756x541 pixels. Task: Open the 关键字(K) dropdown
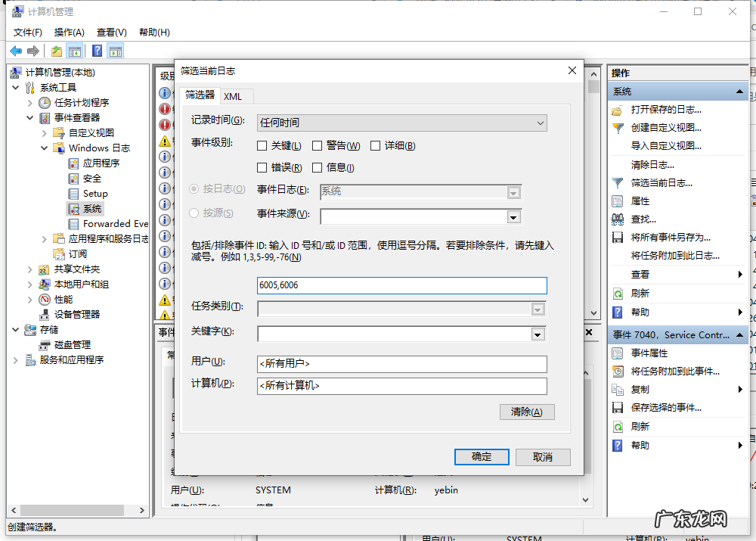538,334
